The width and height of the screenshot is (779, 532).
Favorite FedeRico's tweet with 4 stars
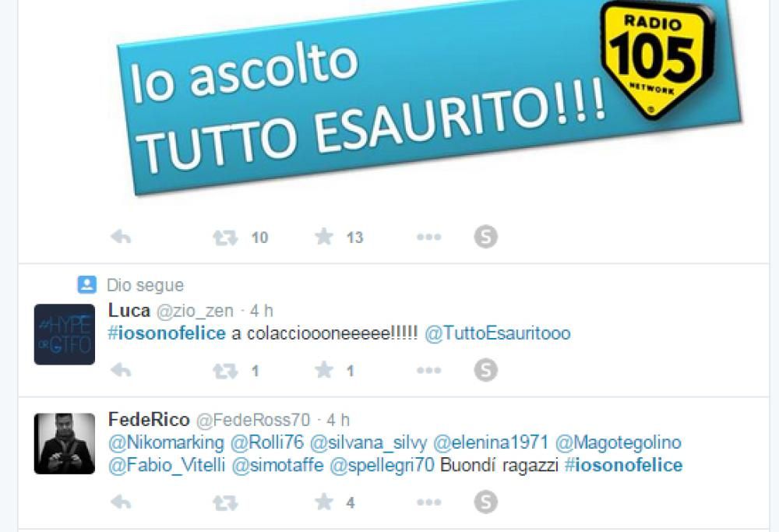[324, 502]
